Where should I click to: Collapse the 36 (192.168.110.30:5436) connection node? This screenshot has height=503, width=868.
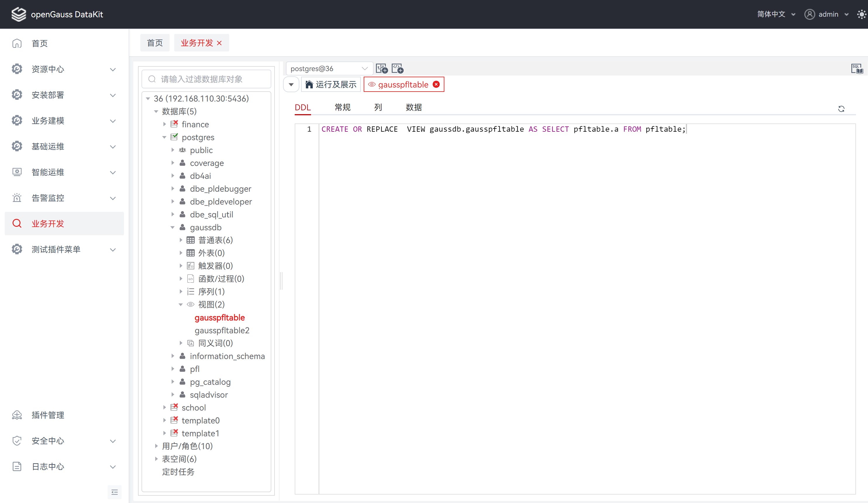tap(148, 99)
